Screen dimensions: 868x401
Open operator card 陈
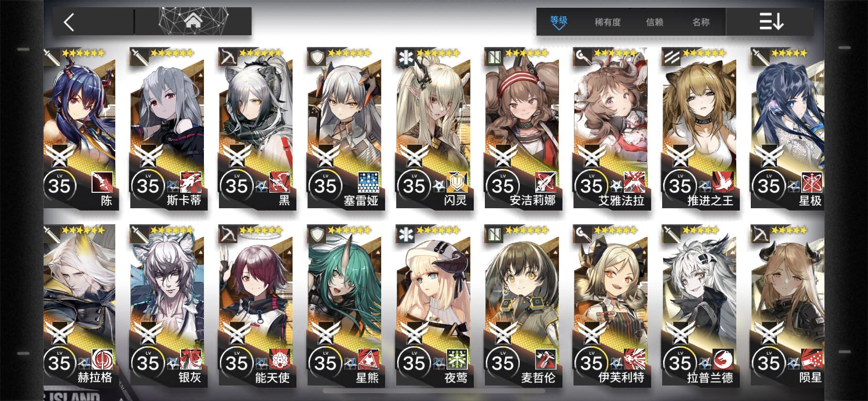pos(79,128)
